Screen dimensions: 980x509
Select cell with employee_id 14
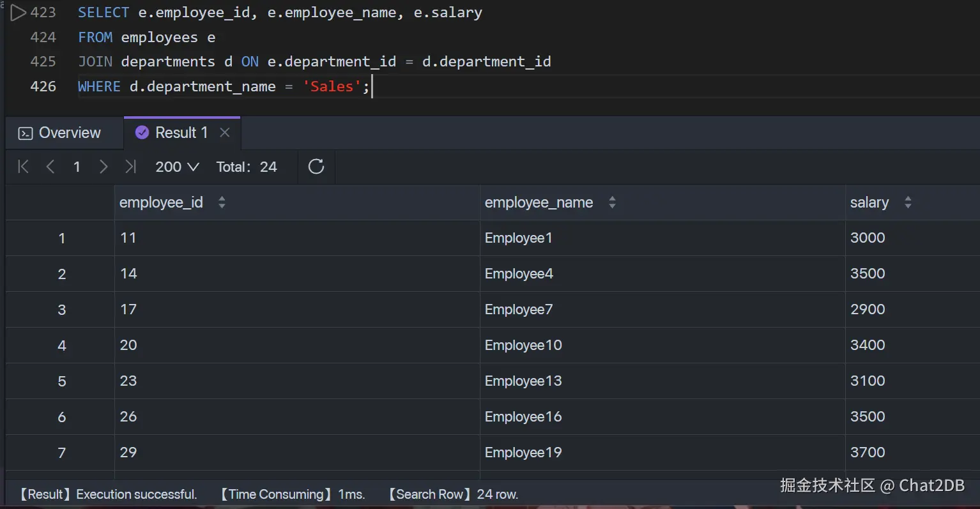point(297,274)
